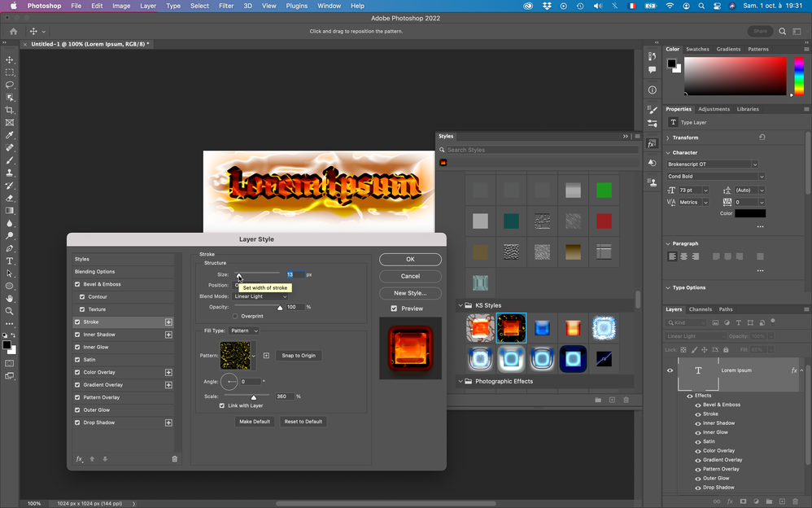812x508 pixels.
Task: Switch to the Channels tab
Action: 700,309
